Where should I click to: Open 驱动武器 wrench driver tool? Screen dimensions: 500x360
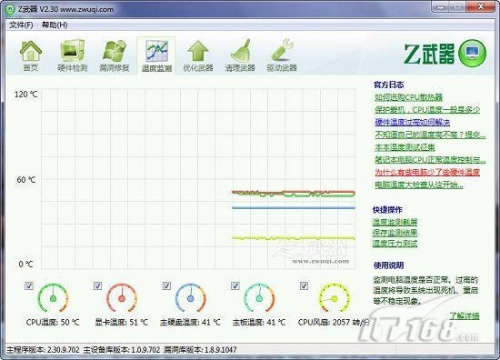pyautogui.click(x=282, y=56)
